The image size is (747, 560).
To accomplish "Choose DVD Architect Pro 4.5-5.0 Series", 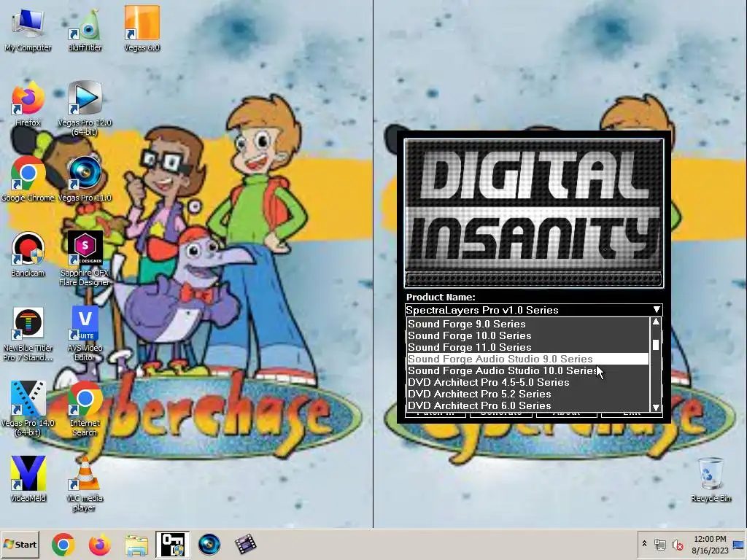I will (x=527, y=382).
